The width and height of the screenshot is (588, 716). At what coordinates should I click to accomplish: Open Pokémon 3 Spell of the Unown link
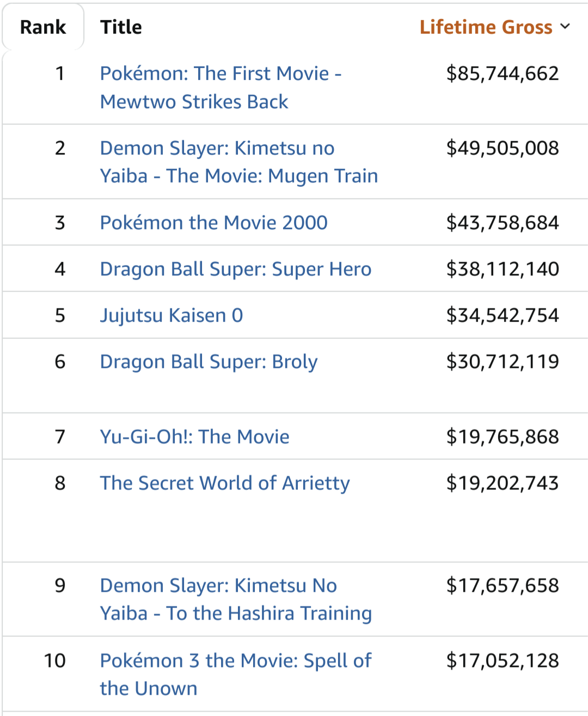point(236,674)
